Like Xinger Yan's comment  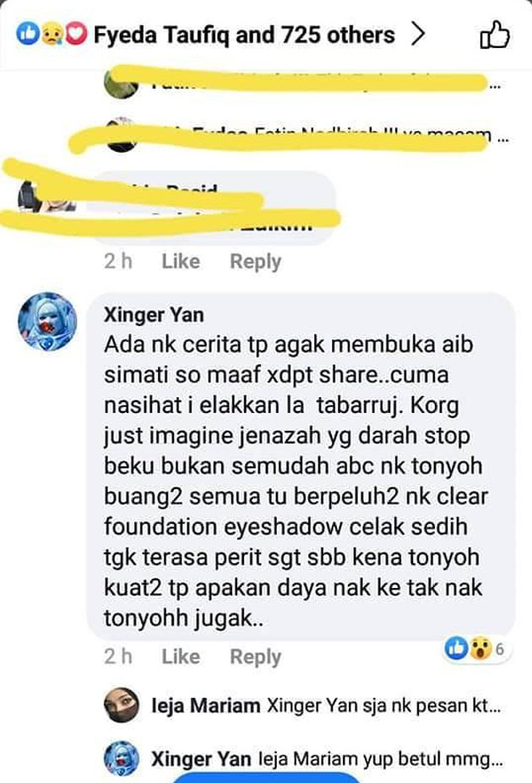tap(181, 656)
